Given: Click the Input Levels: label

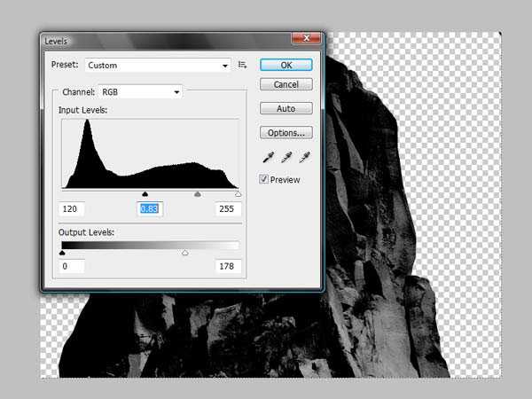Looking at the screenshot, I should click(x=82, y=110).
